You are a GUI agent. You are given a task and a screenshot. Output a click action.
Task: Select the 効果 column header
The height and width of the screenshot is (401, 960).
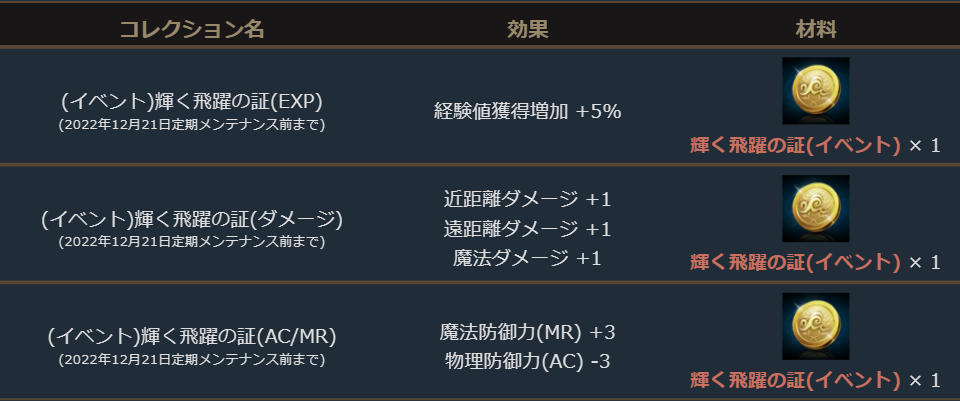click(527, 29)
